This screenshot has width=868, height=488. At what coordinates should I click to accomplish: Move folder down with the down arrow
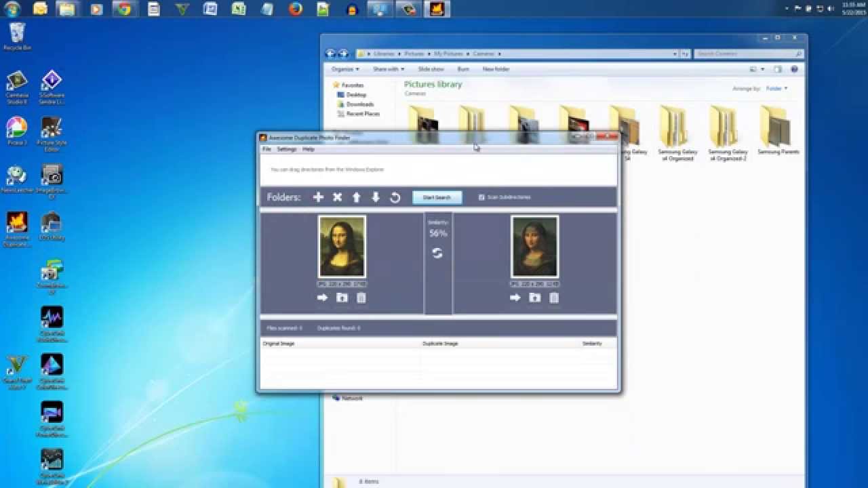[x=376, y=197]
